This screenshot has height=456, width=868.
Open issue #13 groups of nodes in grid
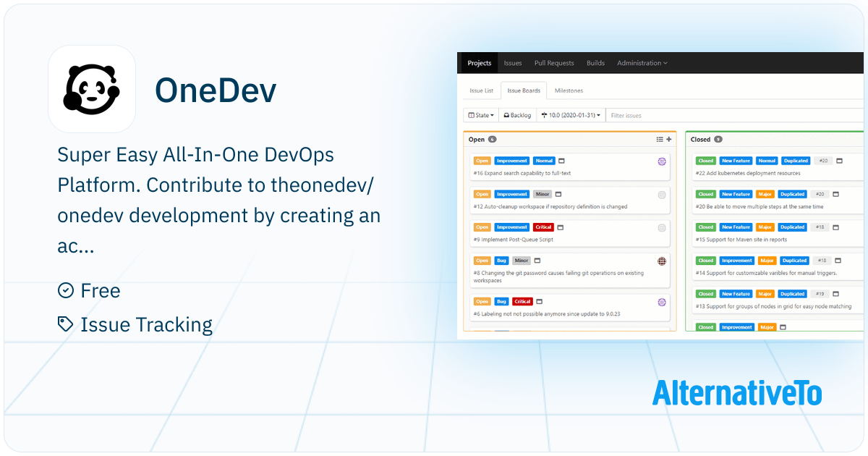click(x=773, y=307)
